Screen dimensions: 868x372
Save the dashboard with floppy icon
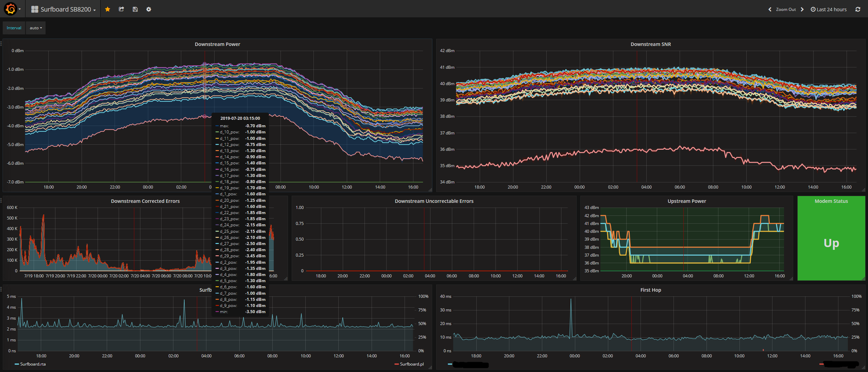[135, 9]
